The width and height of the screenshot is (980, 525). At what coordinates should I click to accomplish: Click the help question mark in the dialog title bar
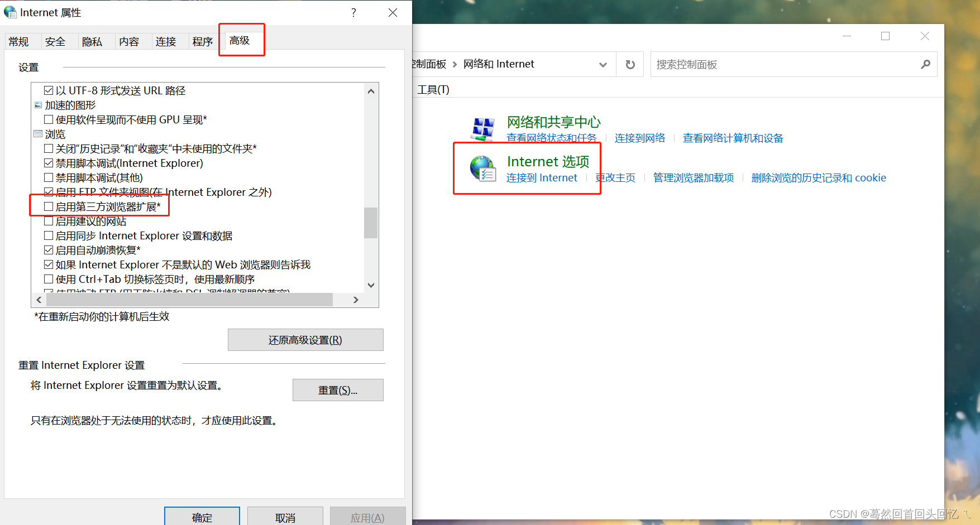click(353, 13)
